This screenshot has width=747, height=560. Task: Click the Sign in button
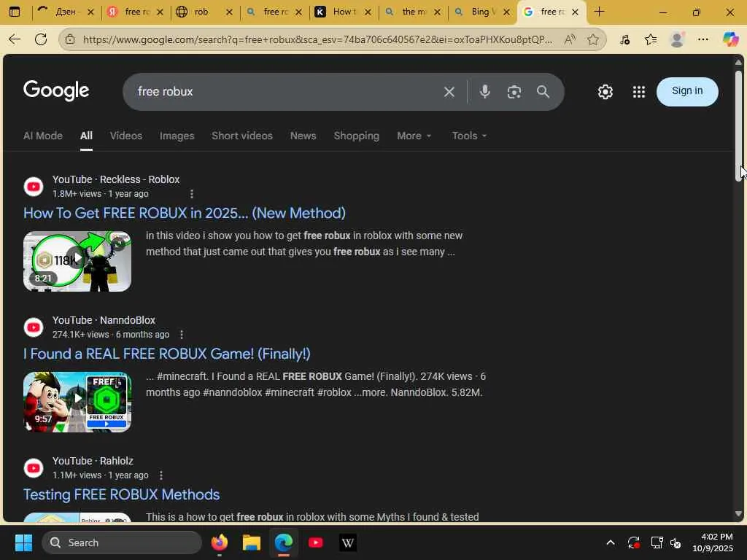(x=687, y=91)
